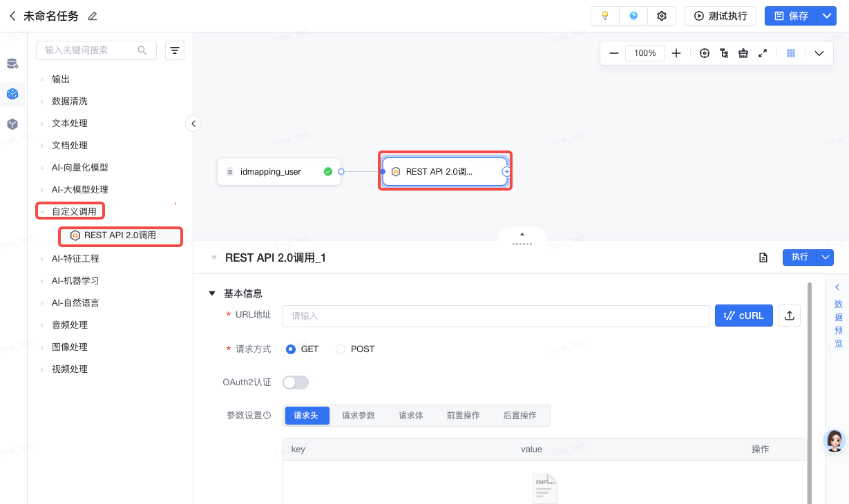
Task: Click the zoom in plus icon
Action: pyautogui.click(x=676, y=53)
